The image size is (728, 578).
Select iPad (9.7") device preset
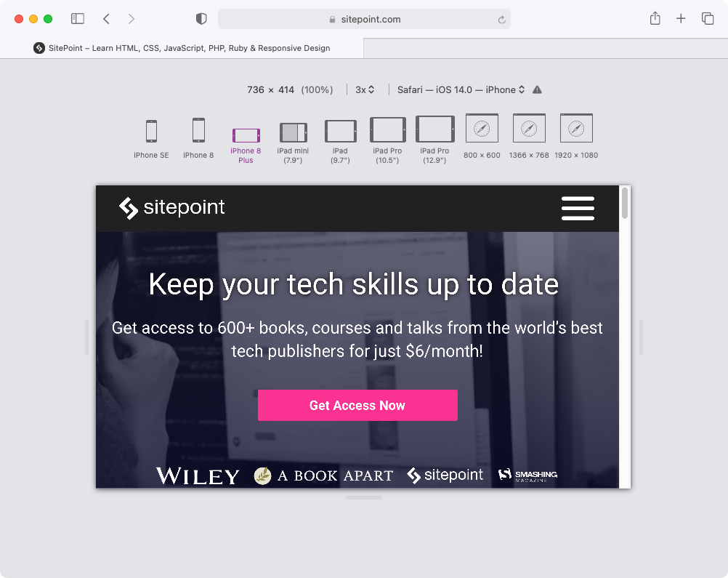click(x=340, y=142)
